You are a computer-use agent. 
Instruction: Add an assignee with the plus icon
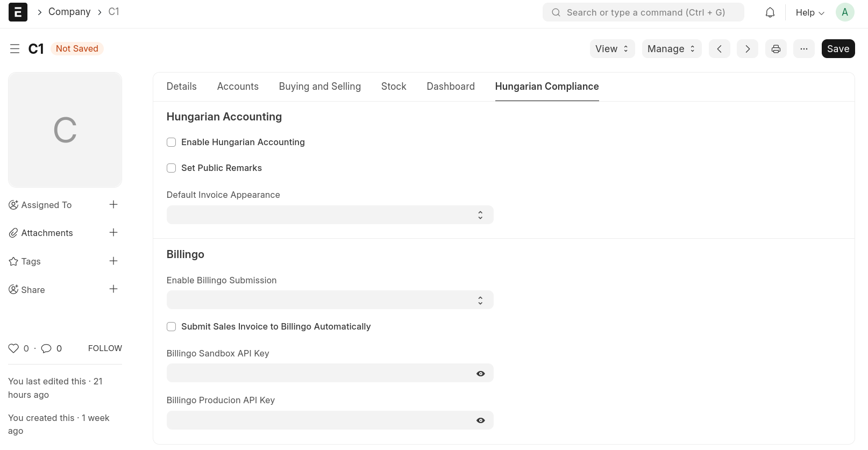pyautogui.click(x=113, y=204)
